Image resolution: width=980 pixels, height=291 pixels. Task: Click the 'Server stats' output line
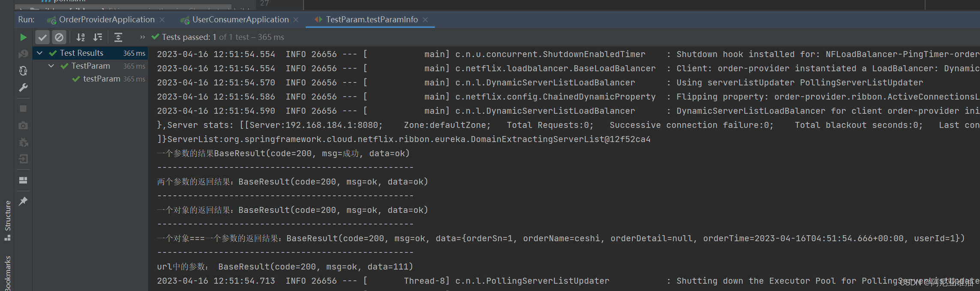[568, 125]
